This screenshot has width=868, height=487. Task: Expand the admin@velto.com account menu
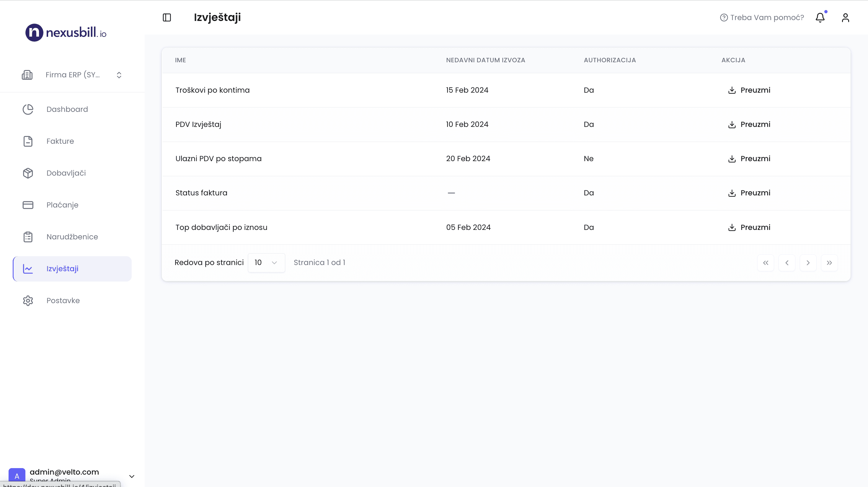click(x=132, y=476)
